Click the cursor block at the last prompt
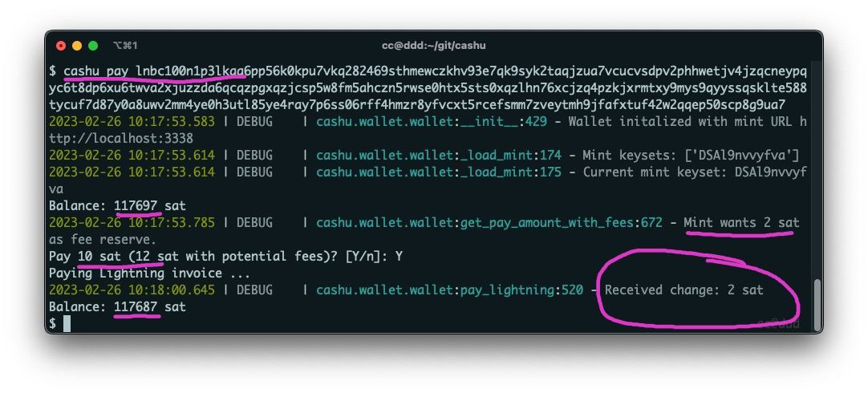 pos(67,323)
